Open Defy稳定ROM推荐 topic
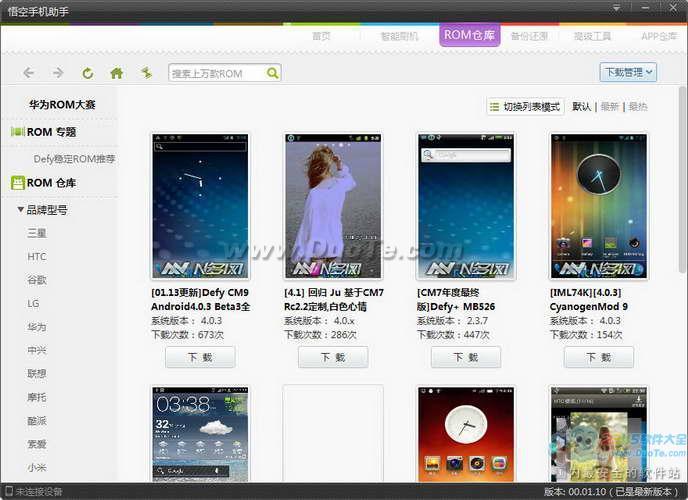This screenshot has height=500, width=688. 74,159
